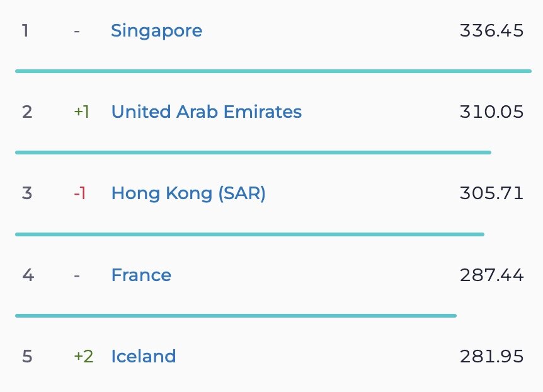Click the speed bar under Hong Kong
The width and height of the screenshot is (543, 392).
click(249, 234)
